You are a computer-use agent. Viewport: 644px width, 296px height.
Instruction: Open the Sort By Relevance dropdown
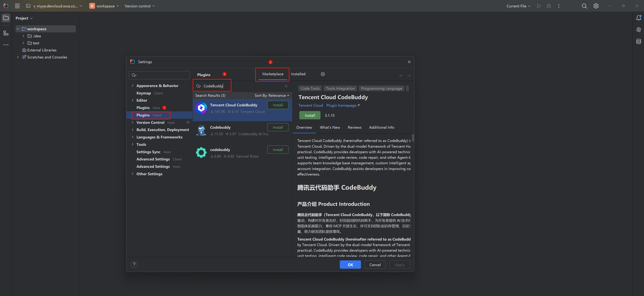tap(272, 95)
